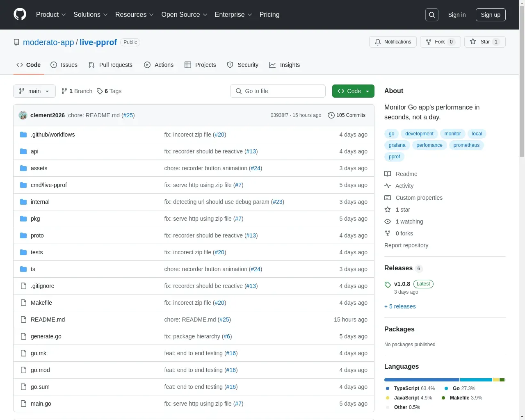Click the ts folder icon
Screen dimensions: 525x420
point(23,269)
